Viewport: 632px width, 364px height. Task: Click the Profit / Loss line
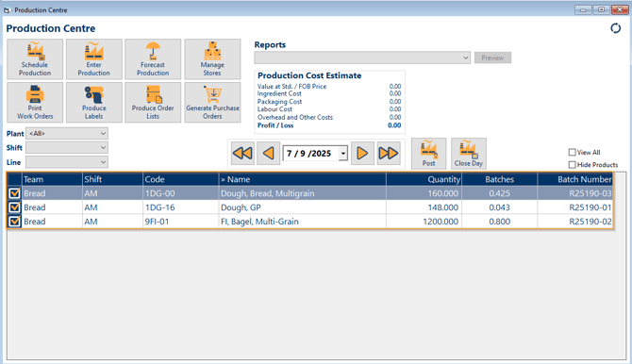pyautogui.click(x=329, y=125)
